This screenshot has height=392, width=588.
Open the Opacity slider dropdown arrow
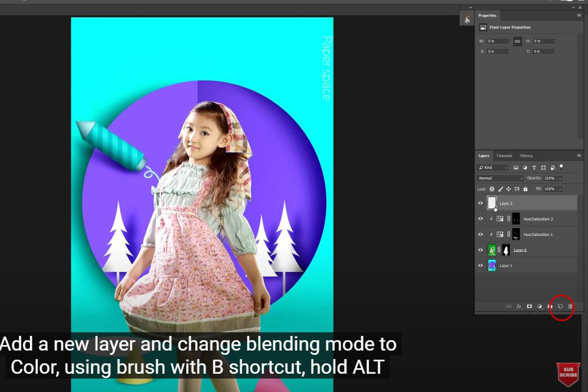click(561, 179)
